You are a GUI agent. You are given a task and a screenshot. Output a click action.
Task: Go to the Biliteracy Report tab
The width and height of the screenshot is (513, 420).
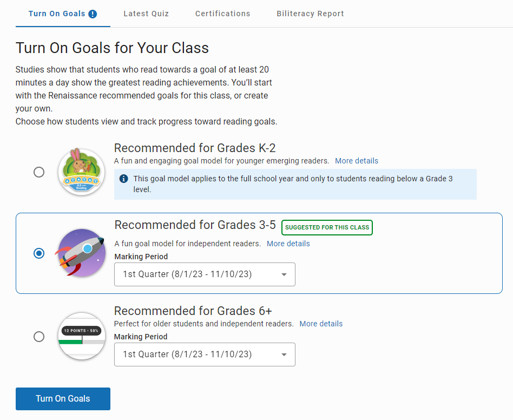[x=311, y=14]
